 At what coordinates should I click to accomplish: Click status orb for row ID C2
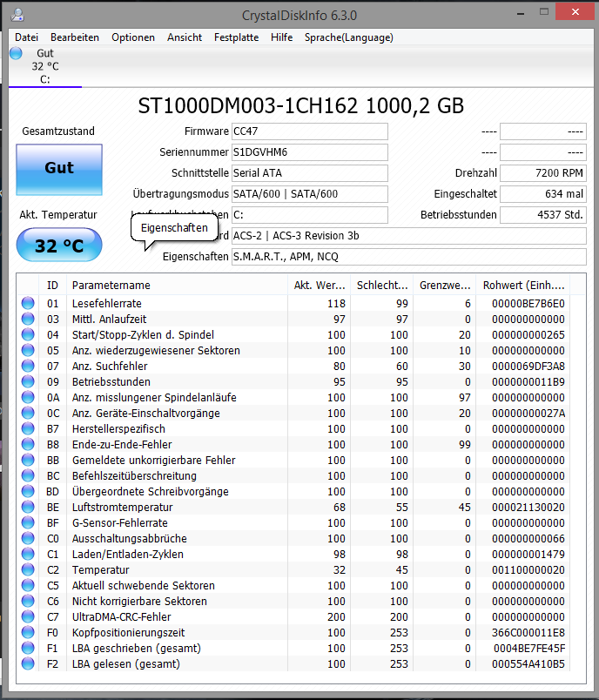point(28,569)
